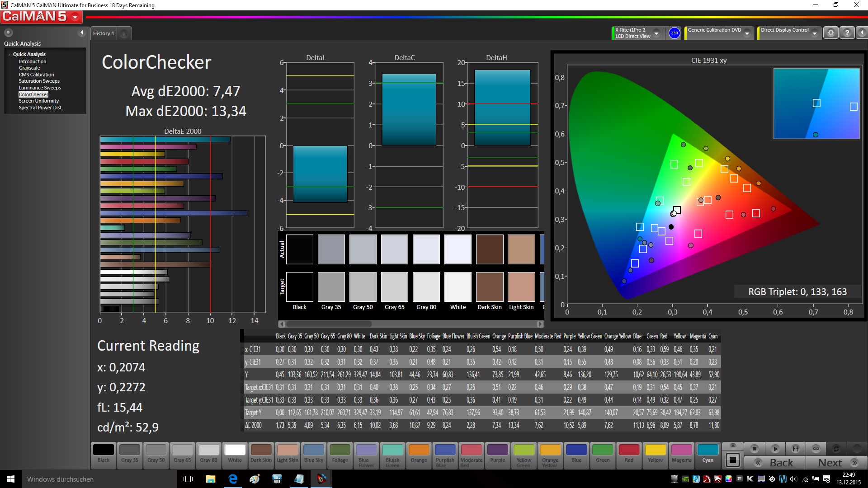Add a new history tab

coord(124,33)
